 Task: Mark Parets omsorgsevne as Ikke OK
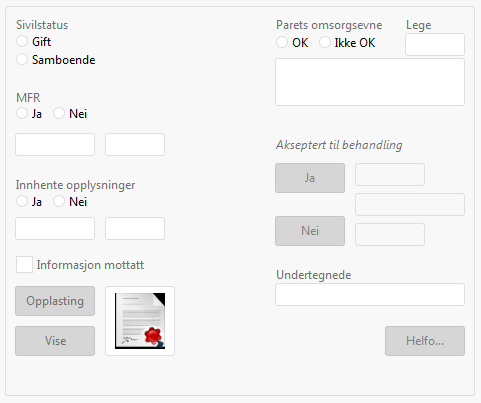coord(325,42)
